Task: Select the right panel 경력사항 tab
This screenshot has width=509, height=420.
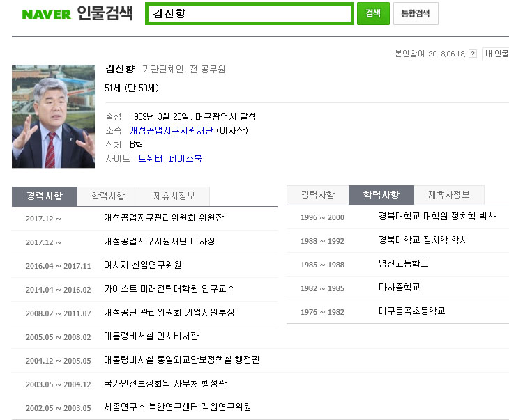Action: pyautogui.click(x=317, y=194)
